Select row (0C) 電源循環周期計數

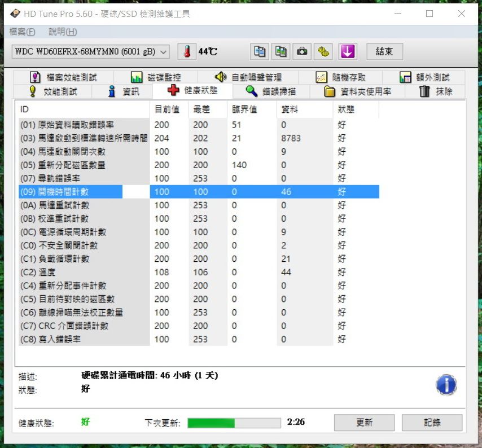click(x=199, y=232)
